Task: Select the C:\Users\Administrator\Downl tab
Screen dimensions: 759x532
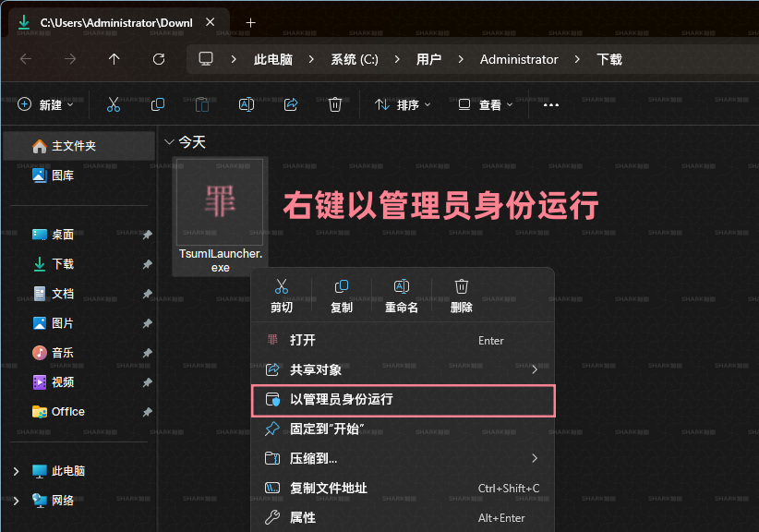Action: click(116, 23)
